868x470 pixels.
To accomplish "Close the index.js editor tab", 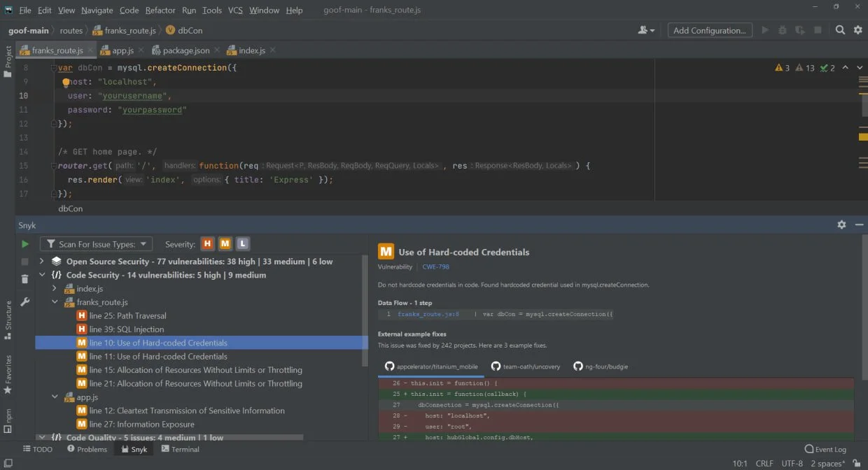I will click(x=272, y=50).
